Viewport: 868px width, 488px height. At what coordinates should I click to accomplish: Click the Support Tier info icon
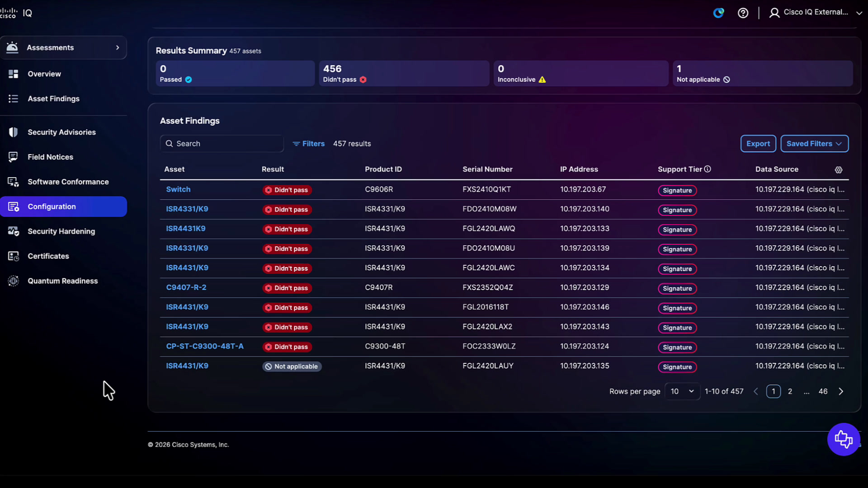coord(708,169)
